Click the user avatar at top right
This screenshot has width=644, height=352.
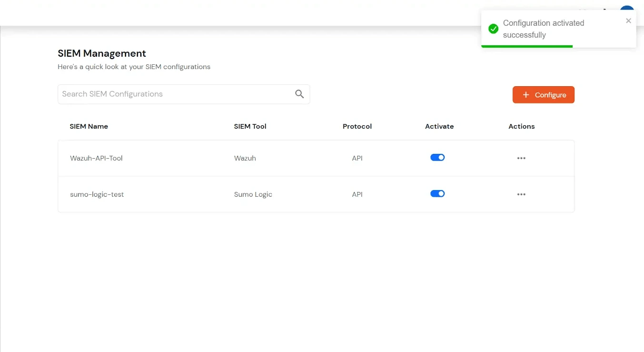pyautogui.click(x=627, y=8)
